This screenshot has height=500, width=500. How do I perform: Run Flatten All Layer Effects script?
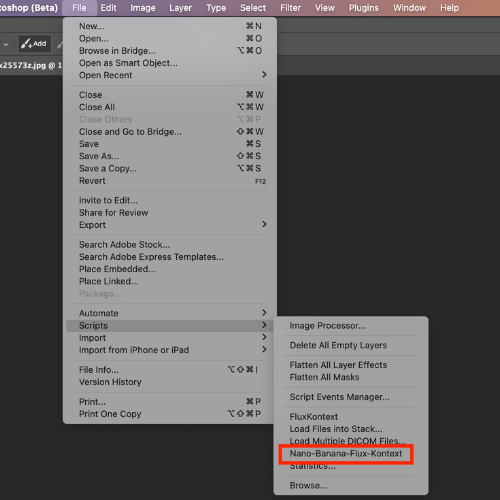[351, 365]
